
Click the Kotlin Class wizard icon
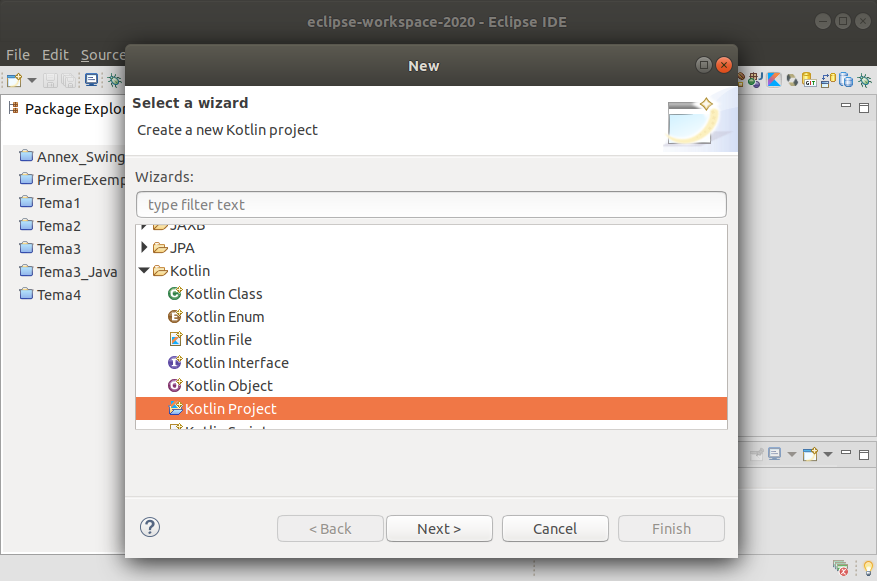(x=175, y=293)
